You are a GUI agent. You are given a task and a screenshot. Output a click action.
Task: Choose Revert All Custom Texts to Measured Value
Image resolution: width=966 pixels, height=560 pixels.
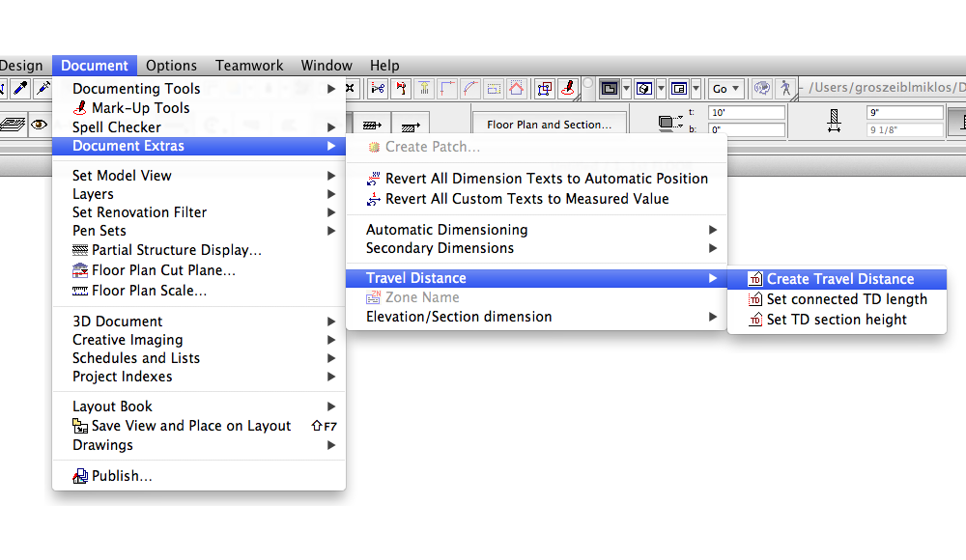pos(526,199)
